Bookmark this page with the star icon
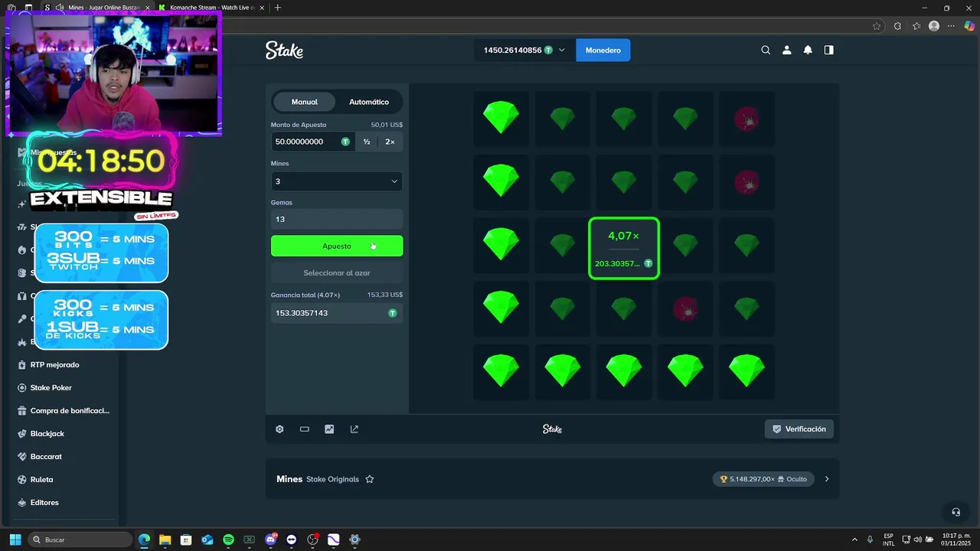Image resolution: width=980 pixels, height=551 pixels. pos(877,26)
